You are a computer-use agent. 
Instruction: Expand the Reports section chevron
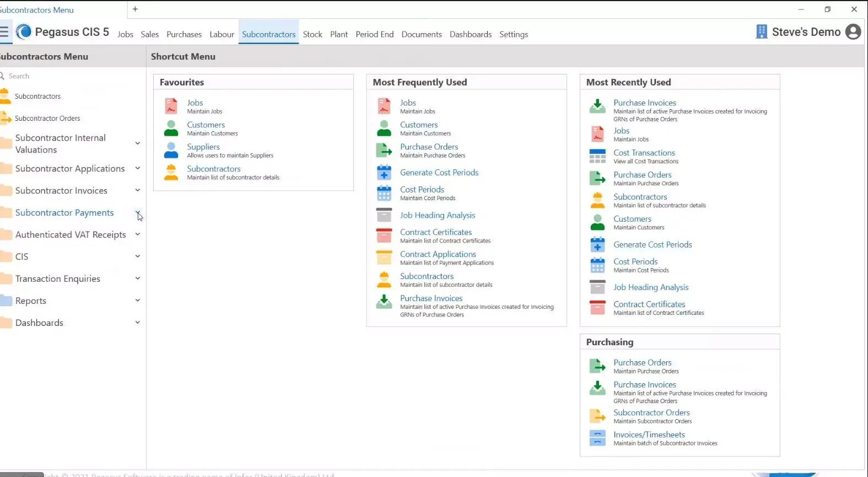point(138,301)
